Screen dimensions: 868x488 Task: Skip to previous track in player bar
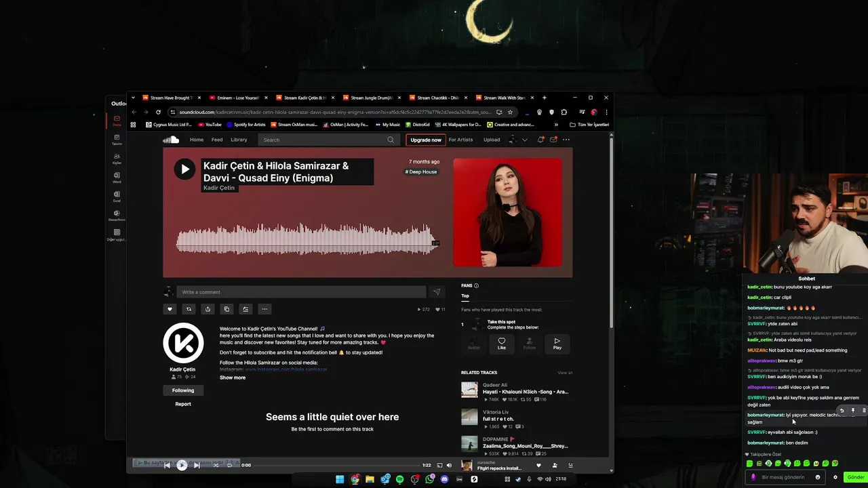pyautogui.click(x=167, y=466)
